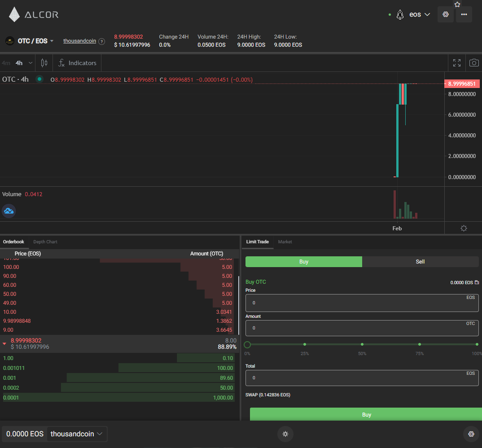This screenshot has height=448, width=482.
Task: Click the 4m timeframe option
Action: click(6, 63)
